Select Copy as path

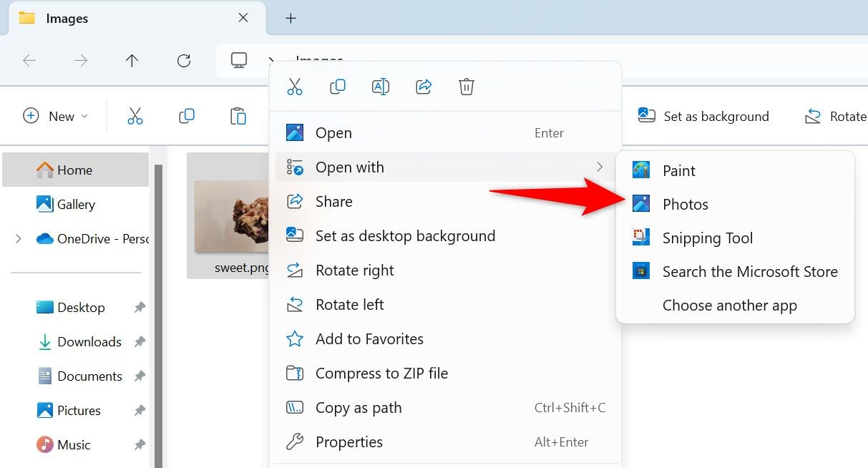445,408
